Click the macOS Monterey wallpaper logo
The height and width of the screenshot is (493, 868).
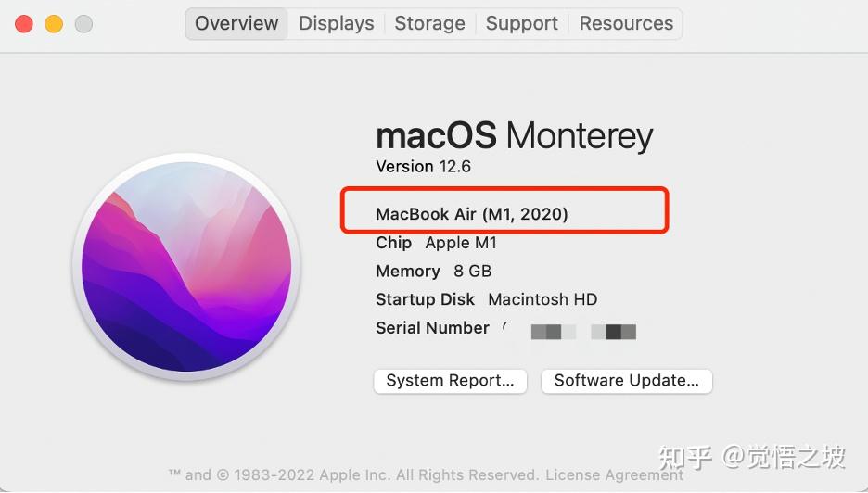click(x=186, y=267)
